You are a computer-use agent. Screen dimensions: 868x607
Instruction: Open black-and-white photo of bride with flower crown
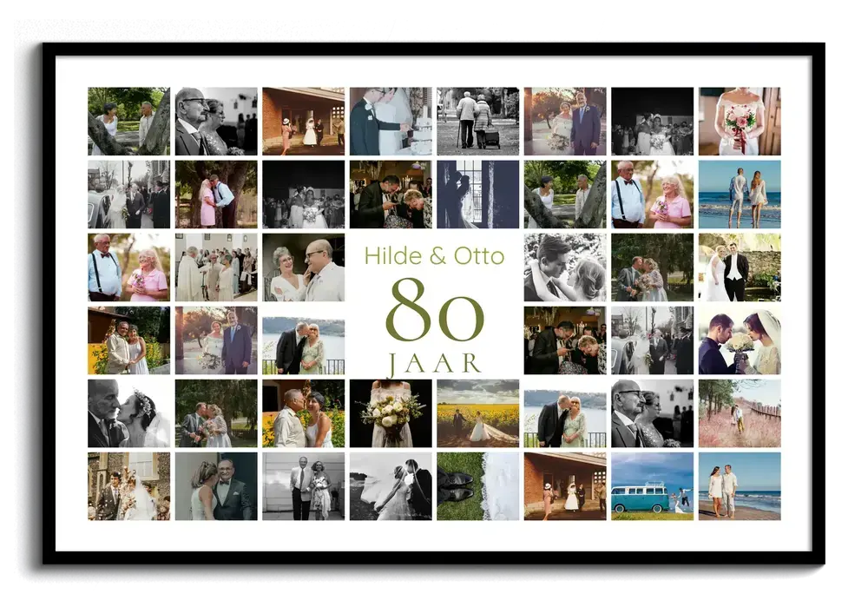point(129,413)
